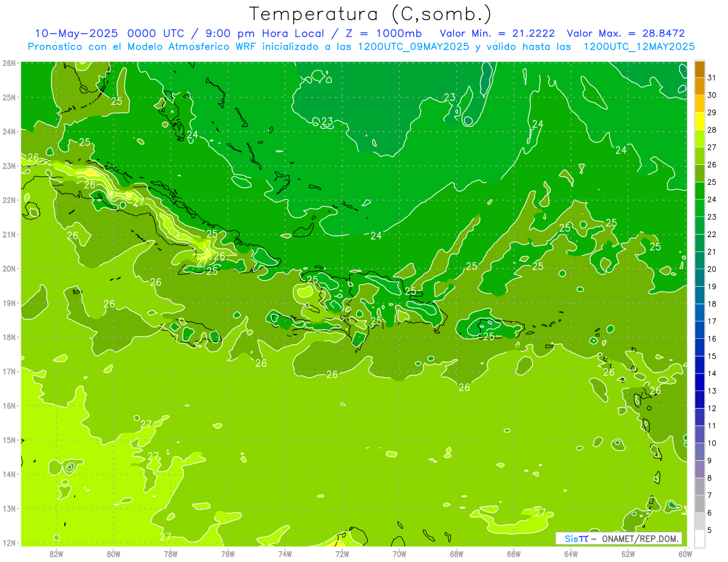Click the "78W" longitude label
The height and width of the screenshot is (562, 728).
pyautogui.click(x=170, y=553)
